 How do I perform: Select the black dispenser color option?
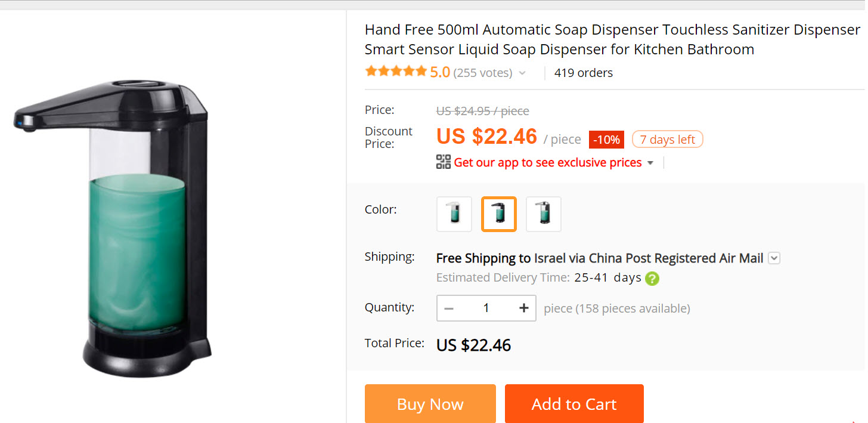coord(499,214)
